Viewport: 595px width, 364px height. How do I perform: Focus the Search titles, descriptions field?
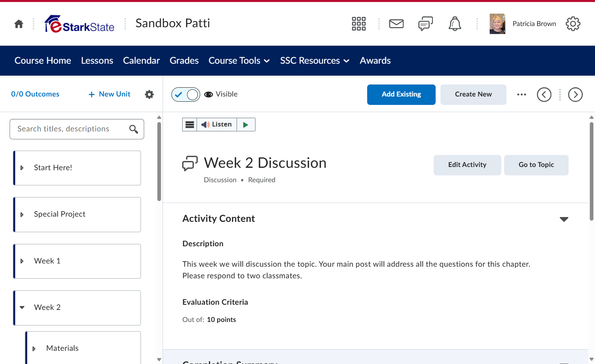click(77, 129)
